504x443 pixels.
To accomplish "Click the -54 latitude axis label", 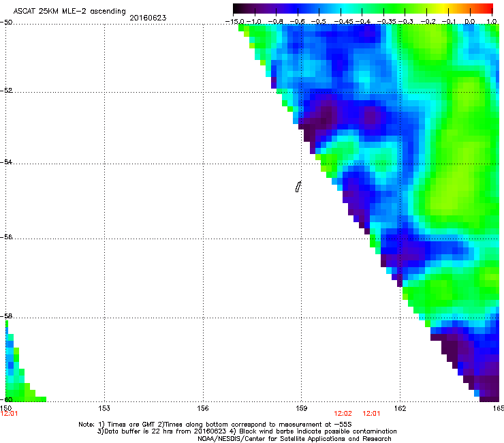I will (6, 162).
